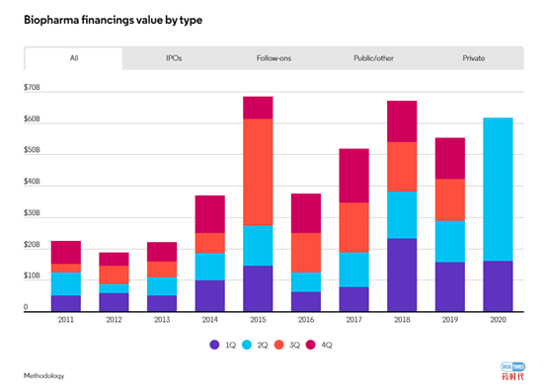Click the 2020 light-blue 2Q bar segment
Image resolution: width=547 pixels, height=392 pixels.
point(498,190)
